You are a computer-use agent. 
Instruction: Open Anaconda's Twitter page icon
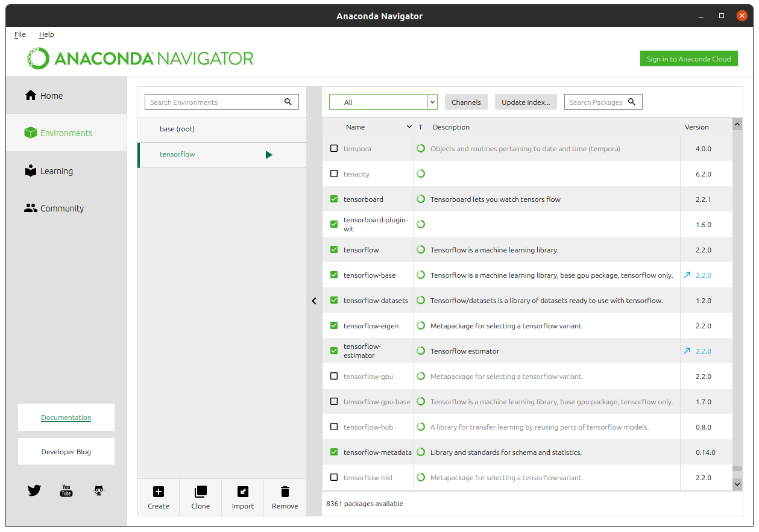(34, 490)
